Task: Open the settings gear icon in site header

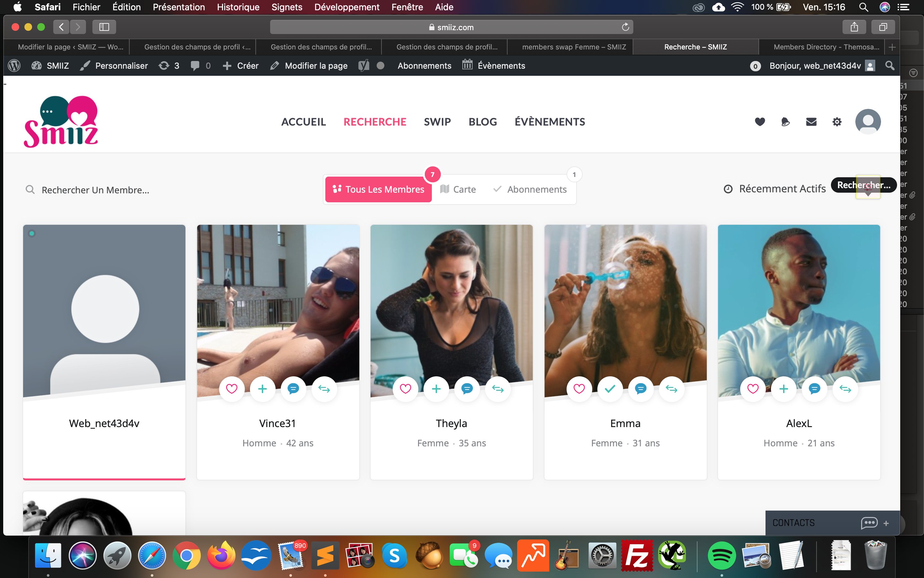Action: (837, 122)
